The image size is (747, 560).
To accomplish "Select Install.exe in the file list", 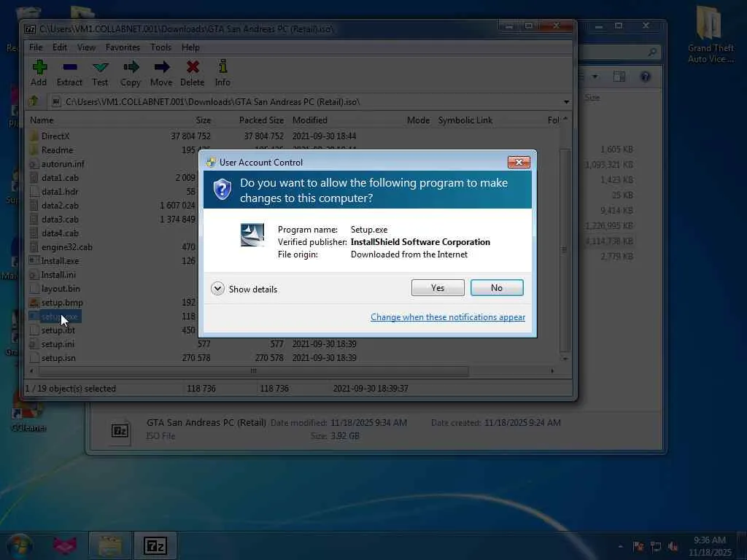I will 60,260.
